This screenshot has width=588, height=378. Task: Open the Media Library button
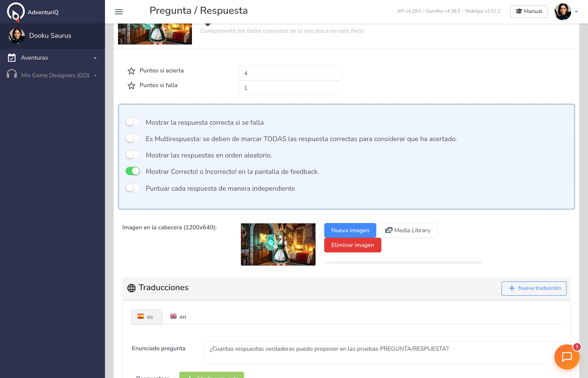[x=408, y=230]
